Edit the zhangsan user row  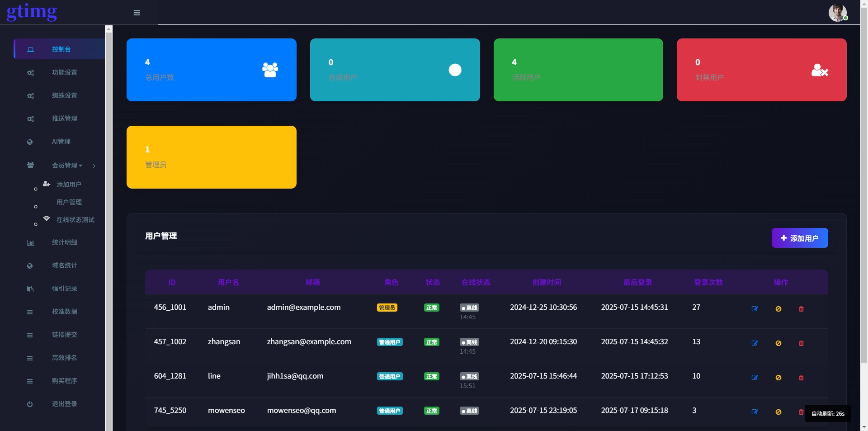pyautogui.click(x=755, y=343)
